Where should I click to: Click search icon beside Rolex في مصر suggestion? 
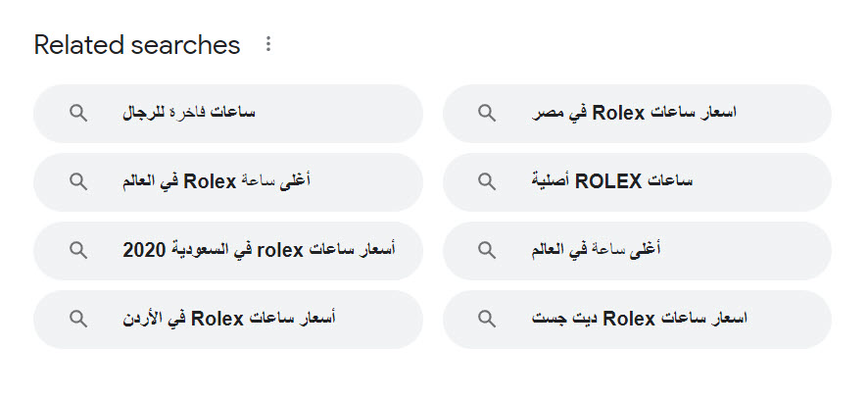click(487, 113)
